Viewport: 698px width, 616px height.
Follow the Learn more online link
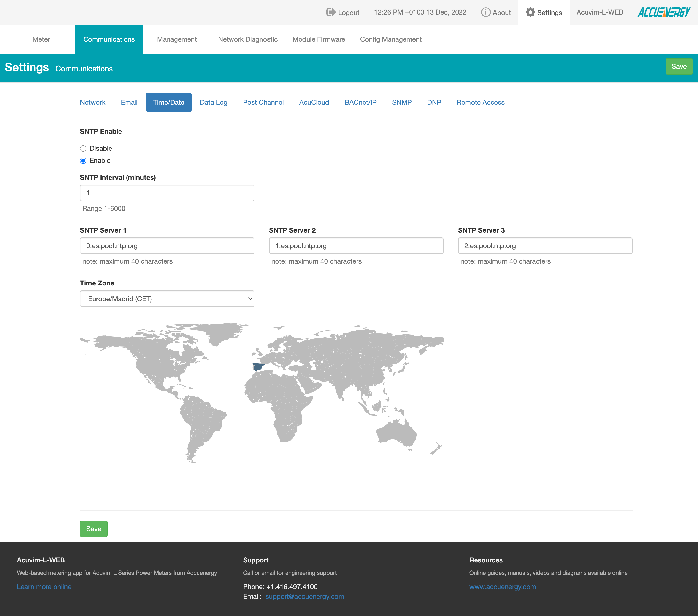click(44, 587)
